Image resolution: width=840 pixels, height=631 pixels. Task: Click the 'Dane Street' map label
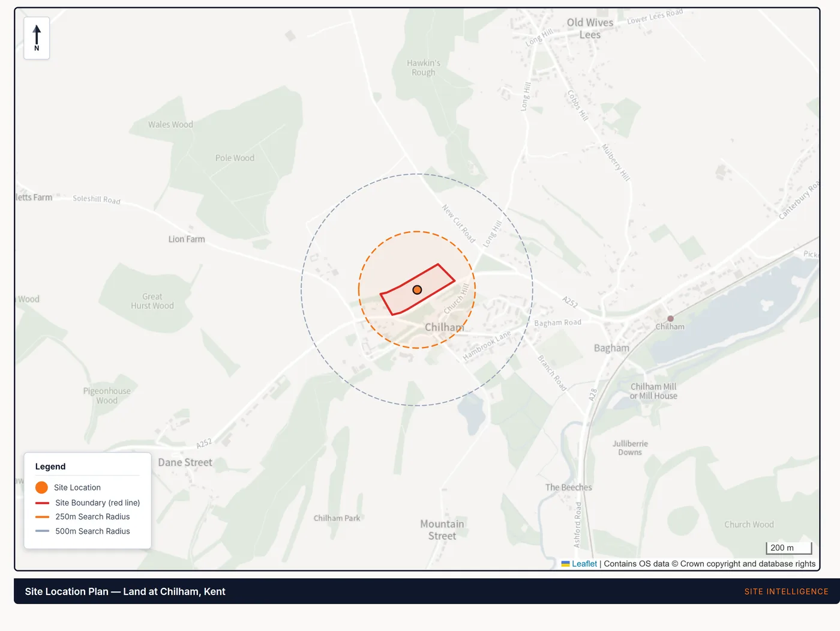[185, 462]
